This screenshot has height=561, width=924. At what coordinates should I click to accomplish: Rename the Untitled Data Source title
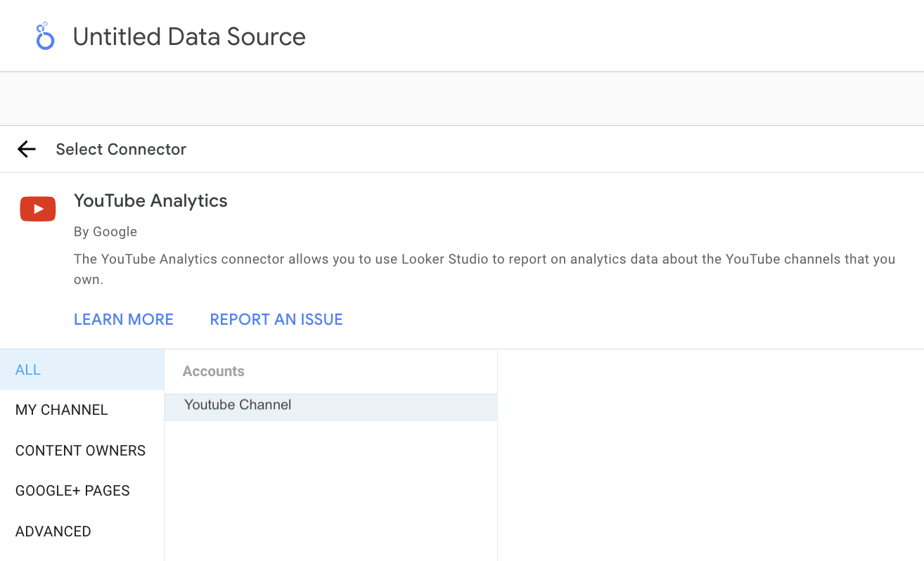tap(189, 37)
